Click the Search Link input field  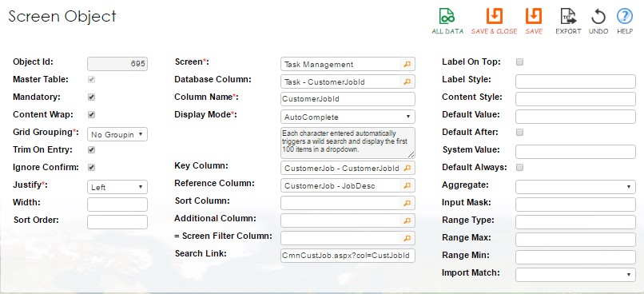(x=348, y=256)
